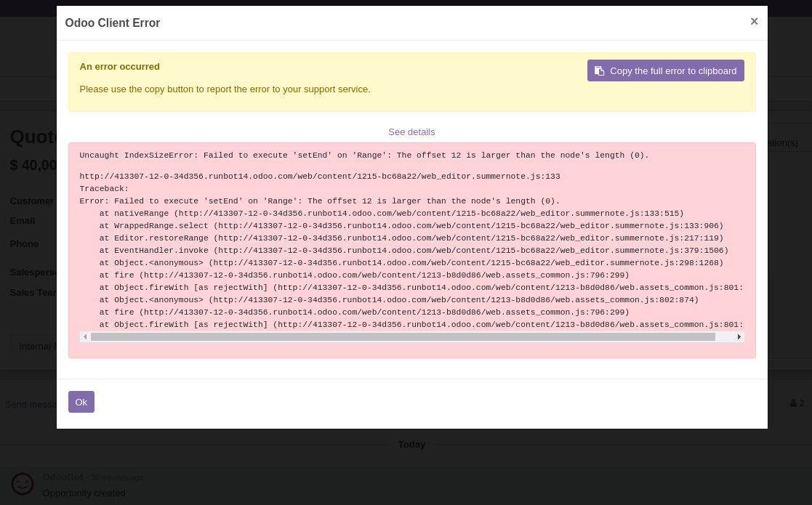Click the traceback horizontal scrollbar track

[411, 336]
